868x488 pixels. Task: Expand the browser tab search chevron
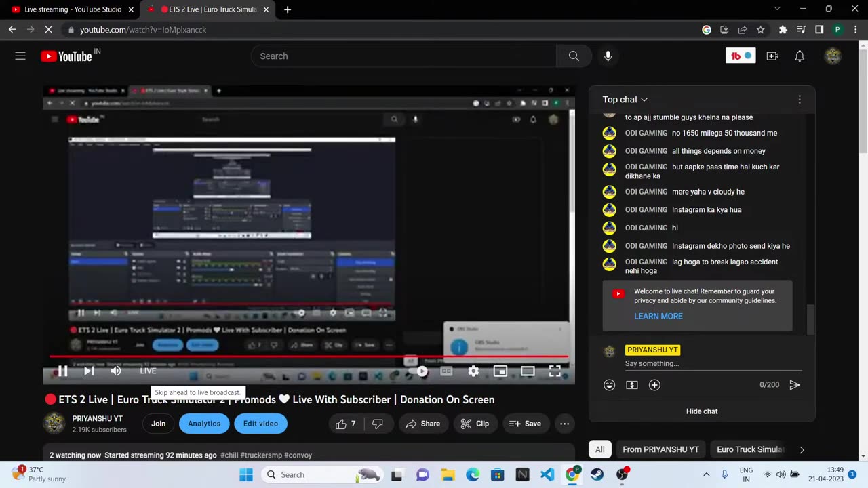pyautogui.click(x=777, y=9)
